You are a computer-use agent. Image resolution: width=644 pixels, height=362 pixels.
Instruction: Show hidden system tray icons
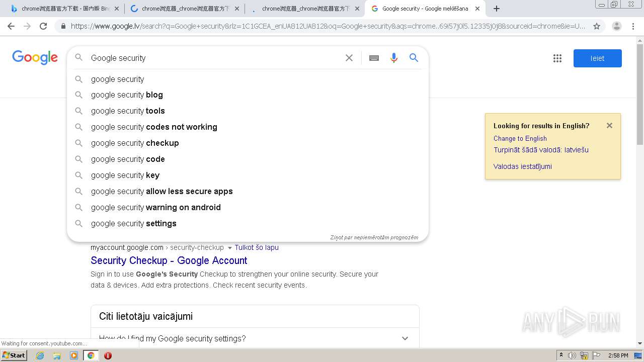click(561, 355)
